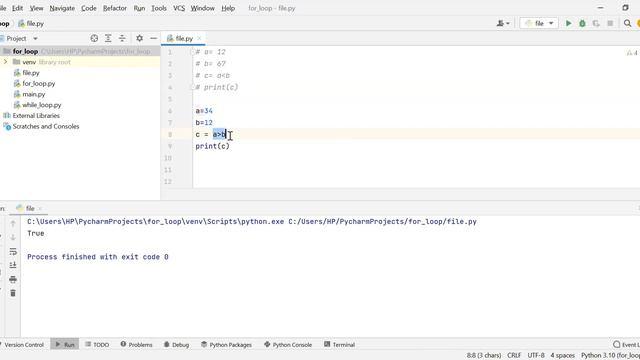Open the Window menu

pos(202,8)
